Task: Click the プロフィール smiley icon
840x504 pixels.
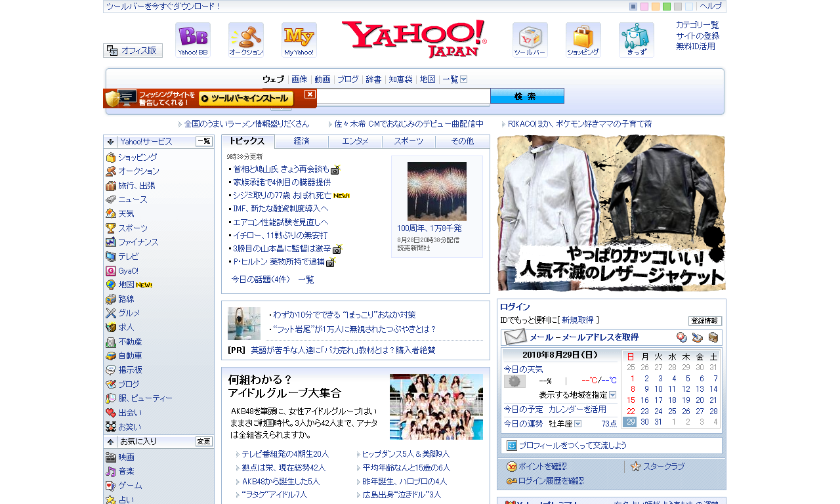Action: 512,446
